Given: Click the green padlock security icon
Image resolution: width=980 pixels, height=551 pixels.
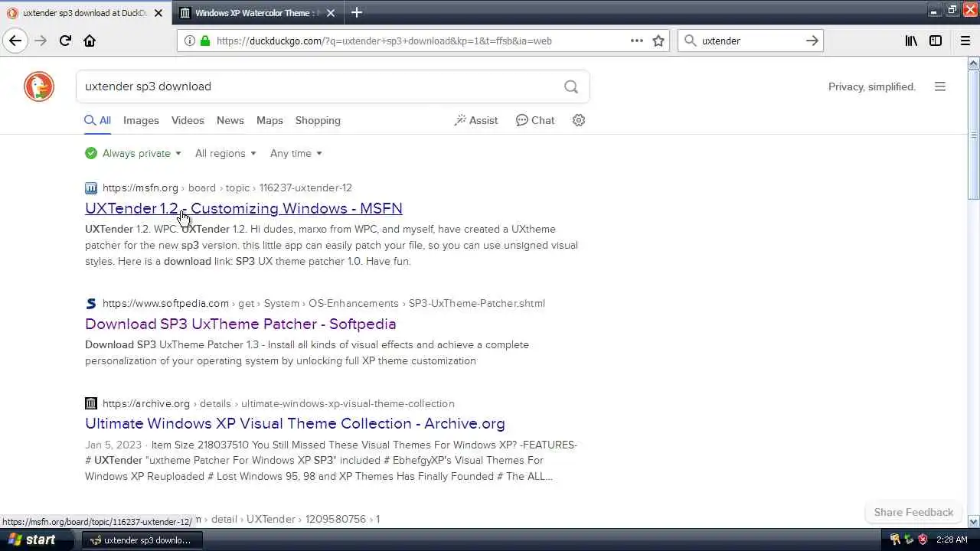Looking at the screenshot, I should coord(204,41).
